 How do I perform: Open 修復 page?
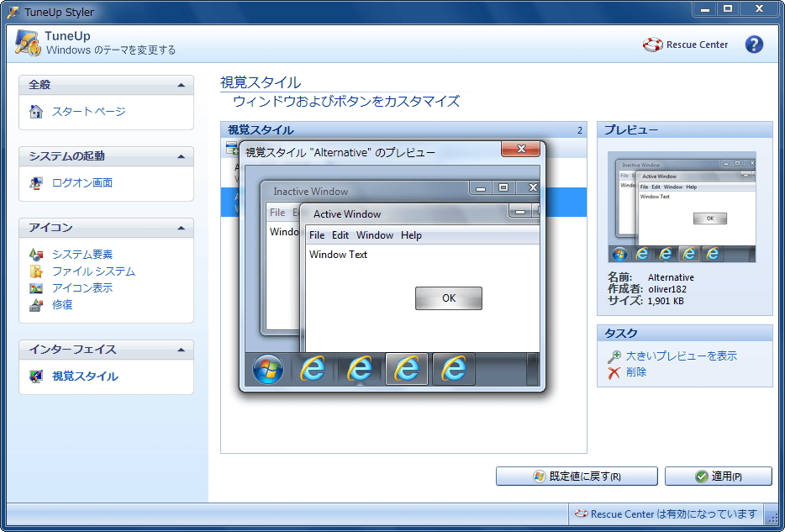(x=62, y=304)
